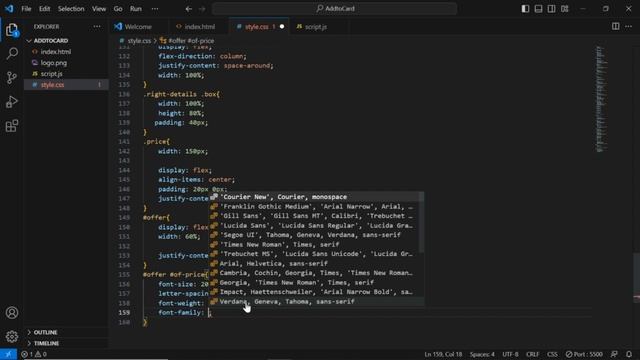Open the Extensions view
The width and height of the screenshot is (640, 360).
(12, 126)
